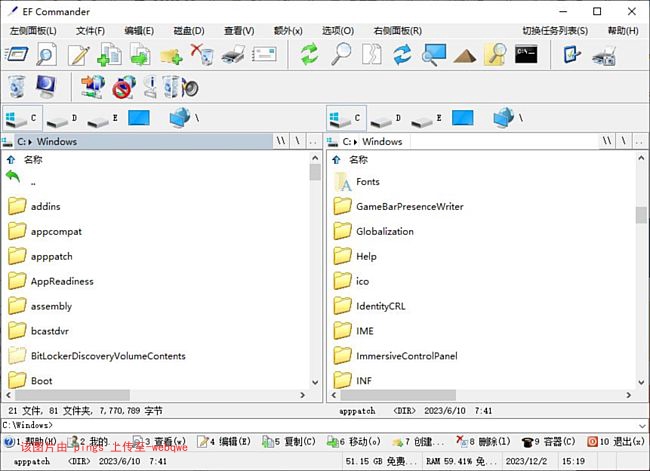The height and width of the screenshot is (471, 650).
Task: Click the '5 复制(C)' function button
Action: click(x=289, y=442)
